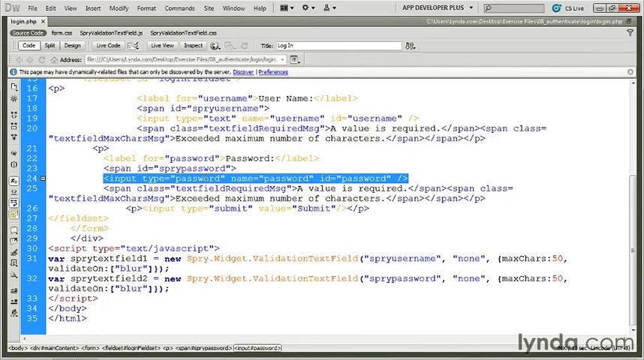Select input#password tag in tag selector
644x360 pixels.
coord(257,348)
